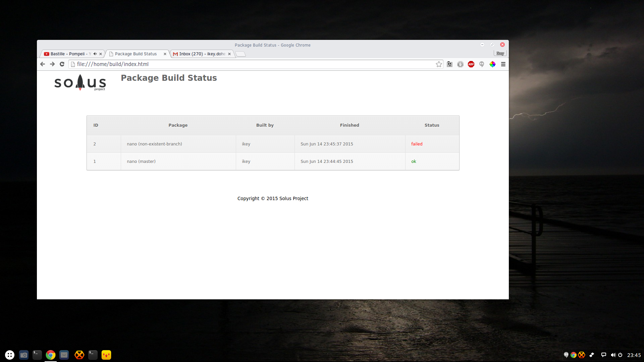Click the address bar showing file:///home/build/index.html

pos(256,64)
